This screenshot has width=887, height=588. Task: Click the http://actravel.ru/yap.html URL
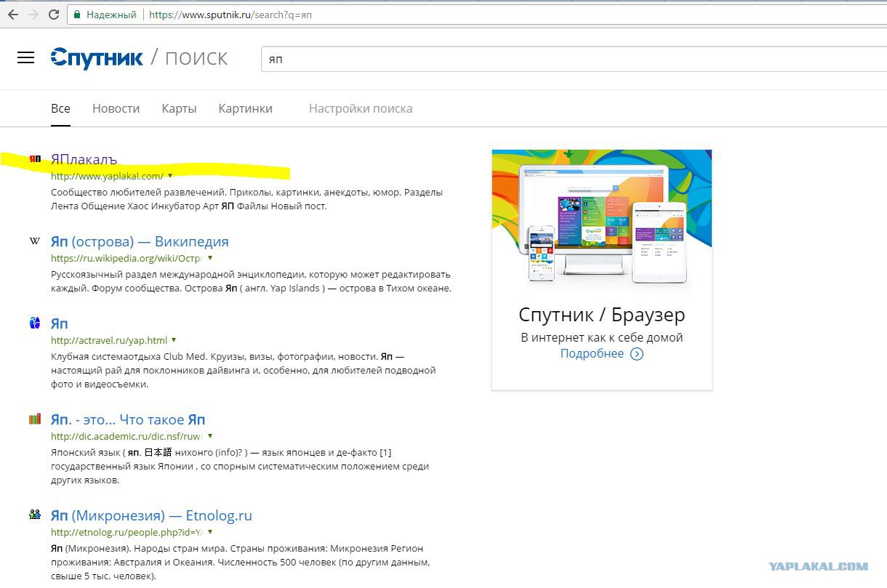tap(109, 340)
